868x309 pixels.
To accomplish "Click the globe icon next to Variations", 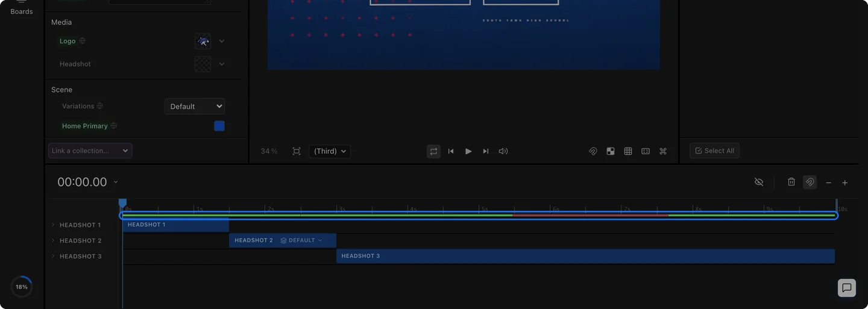I will pyautogui.click(x=100, y=106).
